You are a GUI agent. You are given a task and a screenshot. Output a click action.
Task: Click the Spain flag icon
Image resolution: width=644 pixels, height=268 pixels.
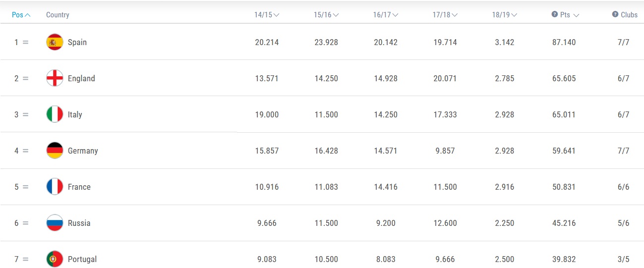click(55, 42)
